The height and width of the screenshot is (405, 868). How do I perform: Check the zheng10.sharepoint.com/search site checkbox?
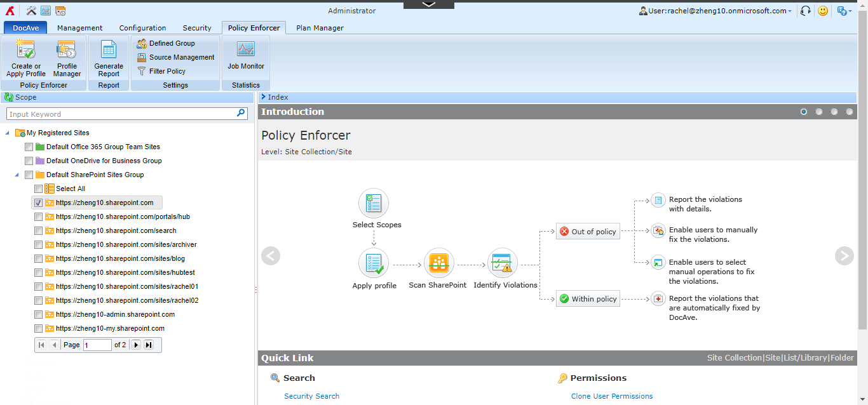(38, 230)
